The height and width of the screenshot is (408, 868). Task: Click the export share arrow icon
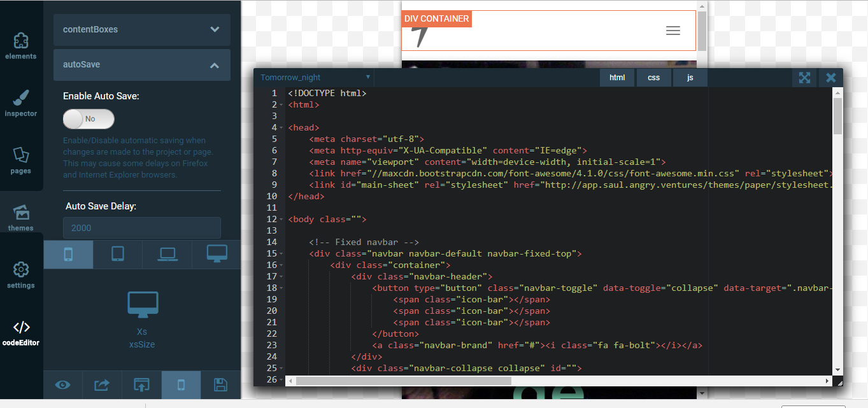102,384
